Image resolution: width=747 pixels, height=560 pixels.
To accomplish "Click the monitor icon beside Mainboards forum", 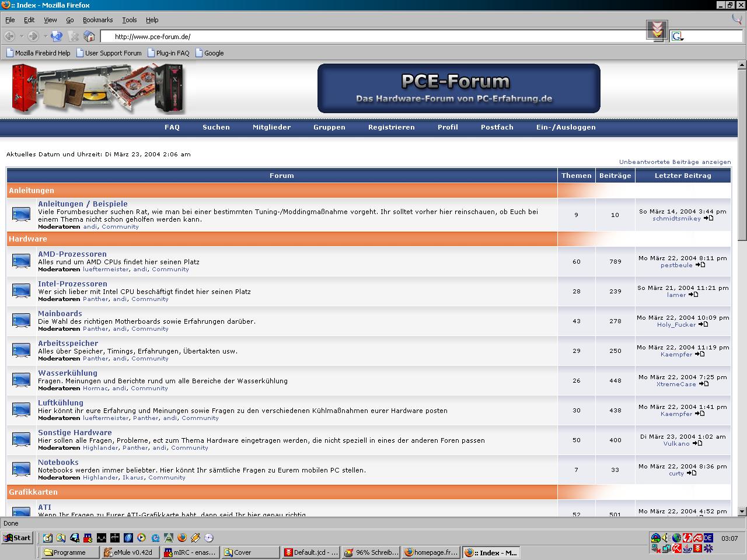I will coord(22,321).
